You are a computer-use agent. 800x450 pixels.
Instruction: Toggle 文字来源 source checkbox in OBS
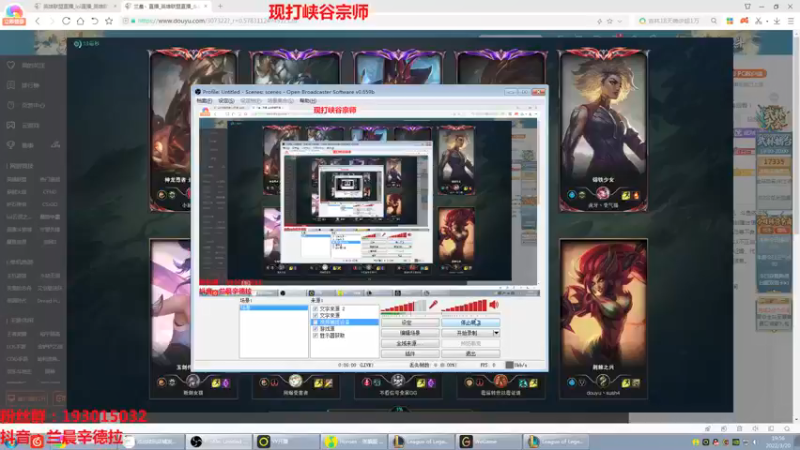click(315, 315)
